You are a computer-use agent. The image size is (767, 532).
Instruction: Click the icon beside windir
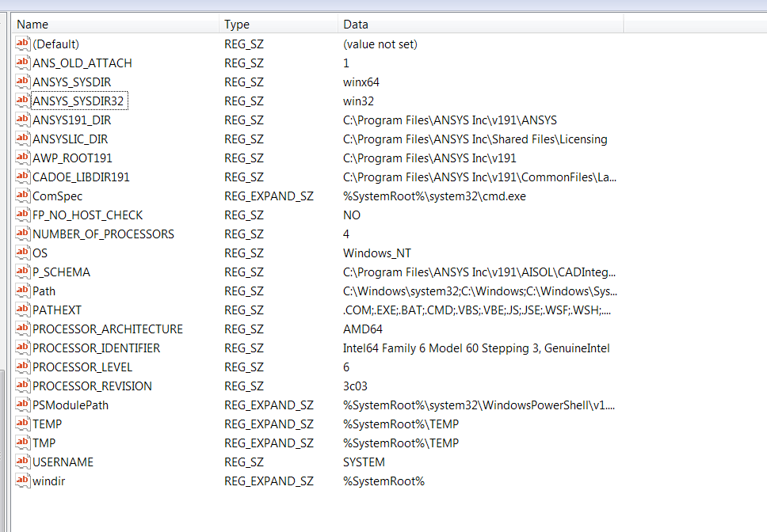click(x=22, y=481)
